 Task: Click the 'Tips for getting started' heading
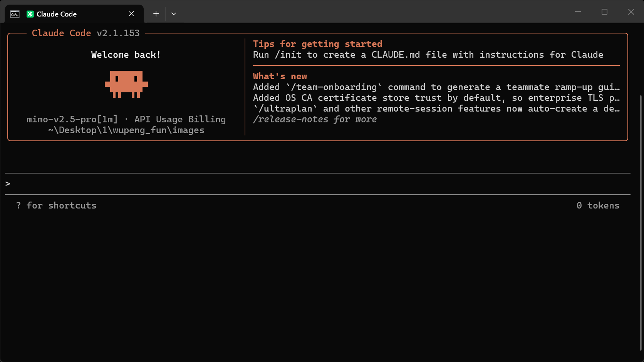pyautogui.click(x=317, y=44)
